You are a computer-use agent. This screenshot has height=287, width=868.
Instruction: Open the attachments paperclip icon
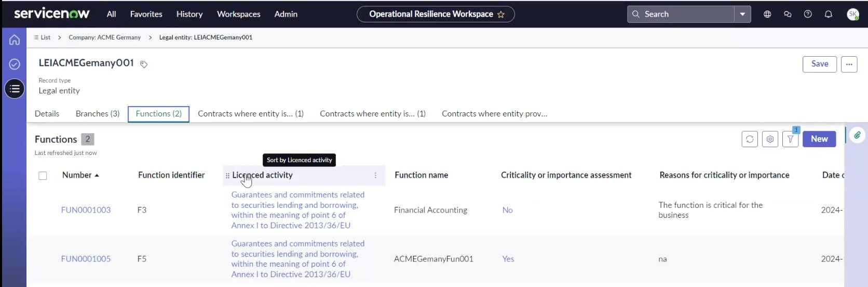pos(857,135)
